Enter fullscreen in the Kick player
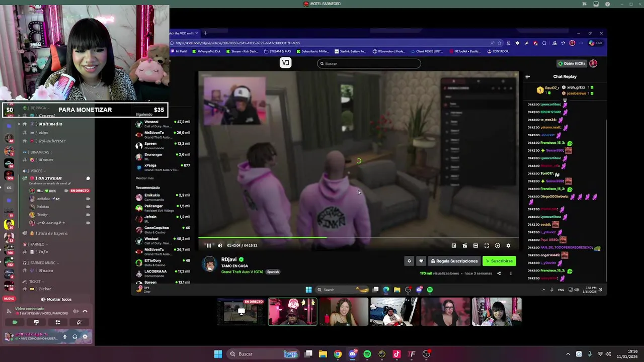Image resolution: width=644 pixels, height=362 pixels. [x=487, y=245]
